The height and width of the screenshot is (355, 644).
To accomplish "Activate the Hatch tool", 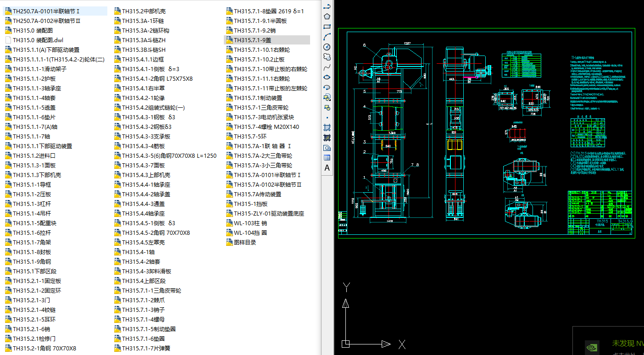I will click(x=327, y=128).
